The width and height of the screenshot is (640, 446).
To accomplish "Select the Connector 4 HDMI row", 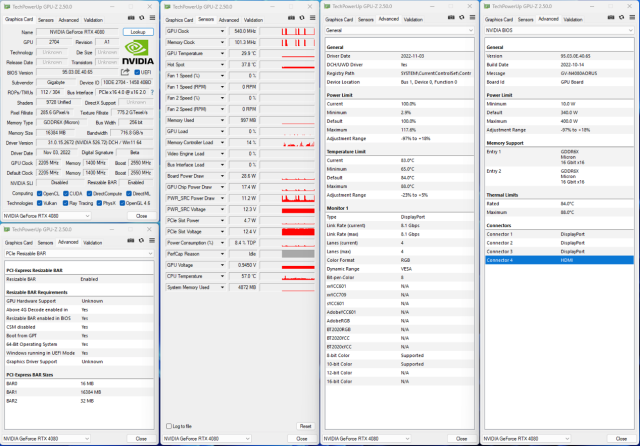I will (559, 260).
